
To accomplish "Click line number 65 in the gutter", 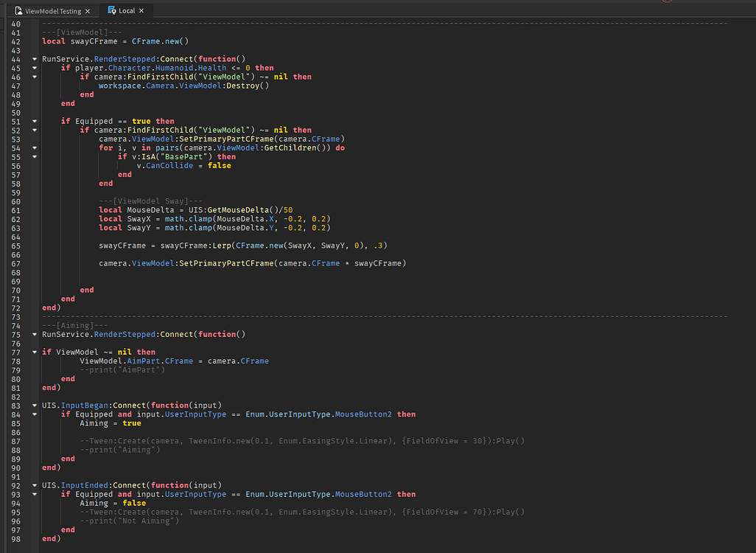I will [17, 246].
